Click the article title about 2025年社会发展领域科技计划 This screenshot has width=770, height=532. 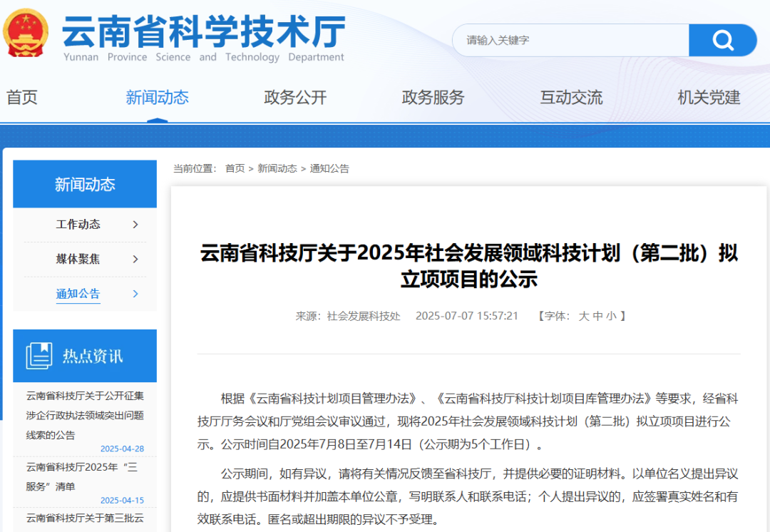coord(468,266)
